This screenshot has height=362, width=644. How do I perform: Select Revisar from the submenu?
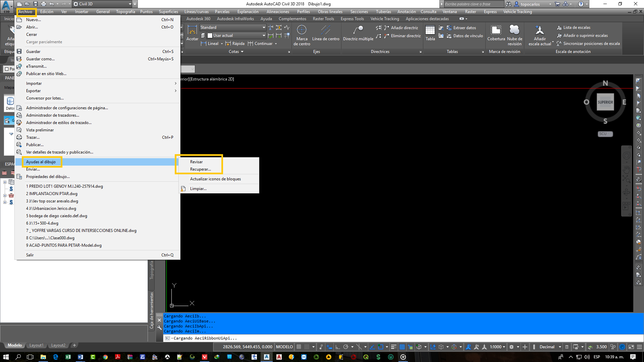click(196, 162)
